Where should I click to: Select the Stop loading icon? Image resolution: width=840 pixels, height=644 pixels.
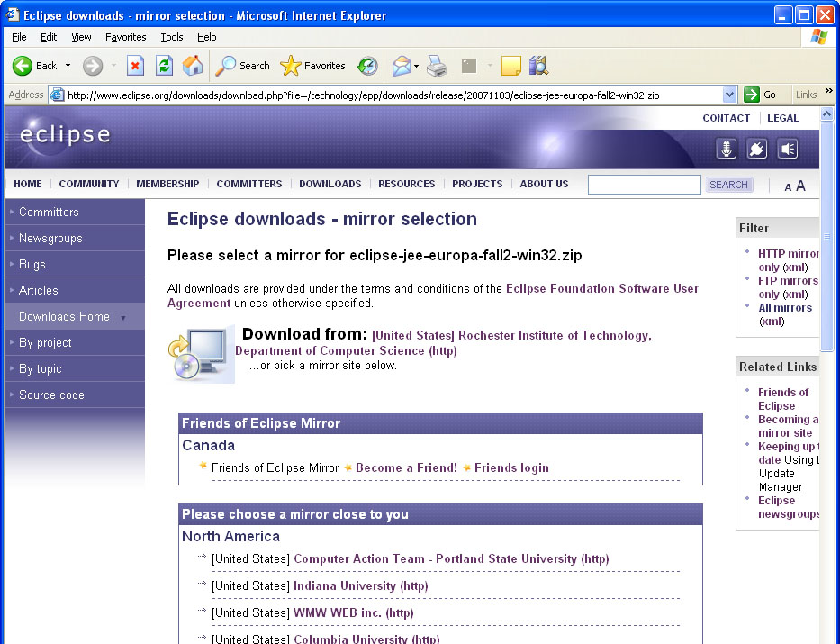(137, 65)
